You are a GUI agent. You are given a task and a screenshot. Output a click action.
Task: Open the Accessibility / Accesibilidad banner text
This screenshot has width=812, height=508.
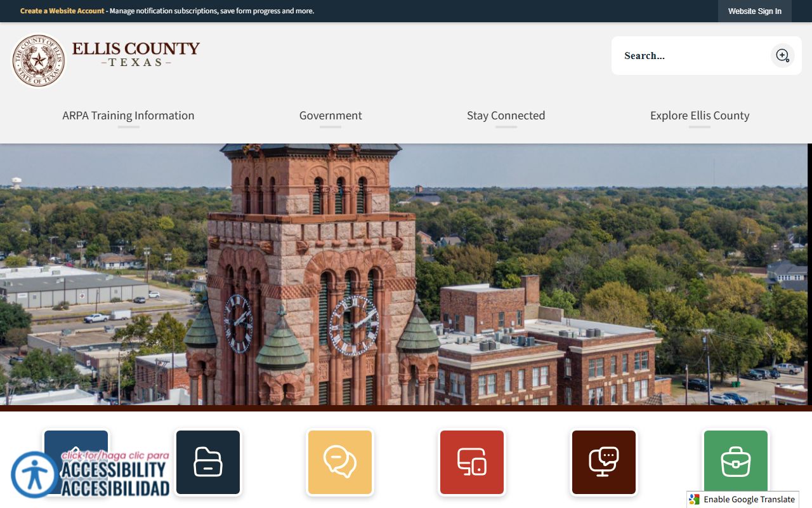pyautogui.click(x=115, y=475)
